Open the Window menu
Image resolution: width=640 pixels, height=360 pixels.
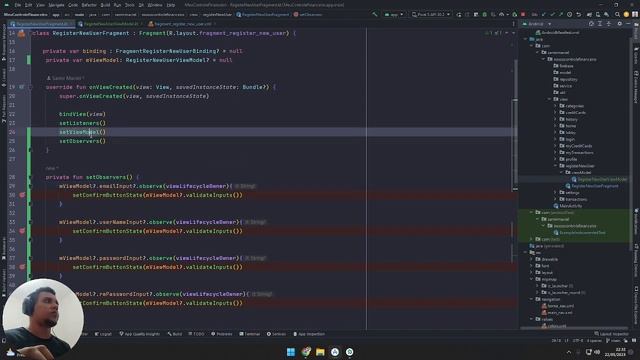pyautogui.click(x=155, y=5)
